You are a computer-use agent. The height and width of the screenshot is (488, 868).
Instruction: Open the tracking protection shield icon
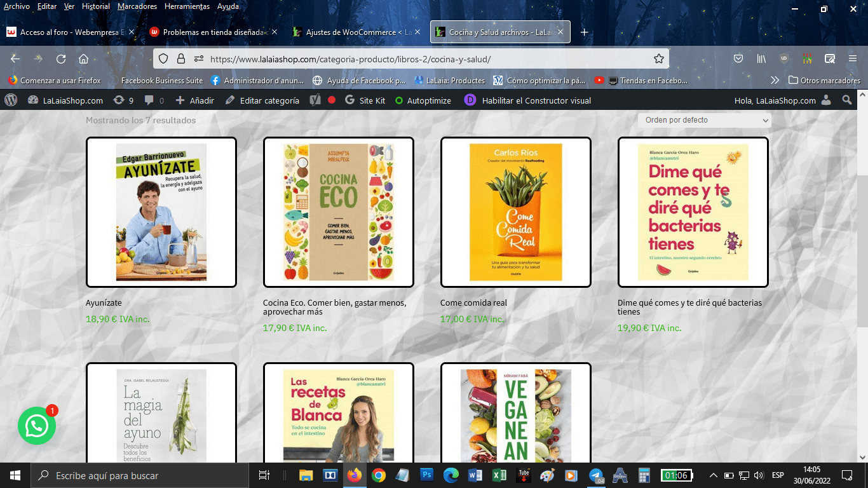click(163, 58)
